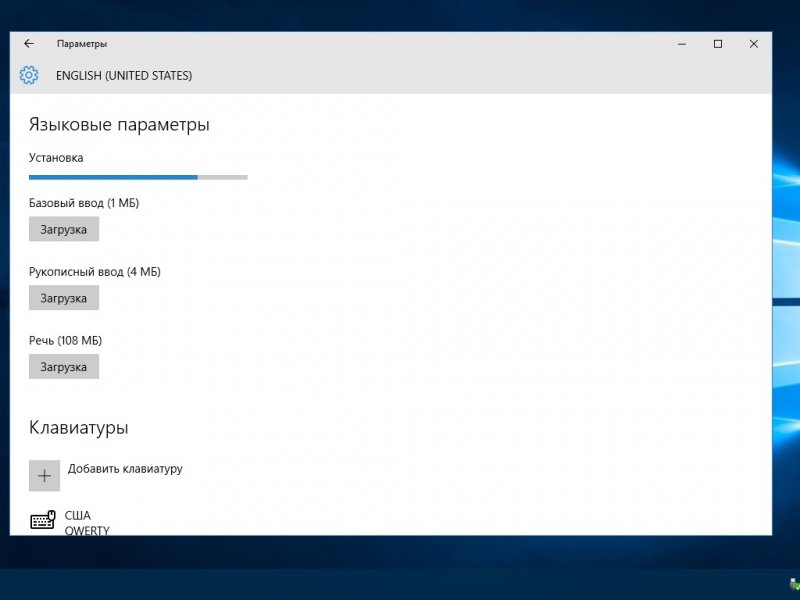Click Загрузка under Базовый ввод (1 МБ)
Image resolution: width=800 pixels, height=600 pixels.
pos(64,229)
